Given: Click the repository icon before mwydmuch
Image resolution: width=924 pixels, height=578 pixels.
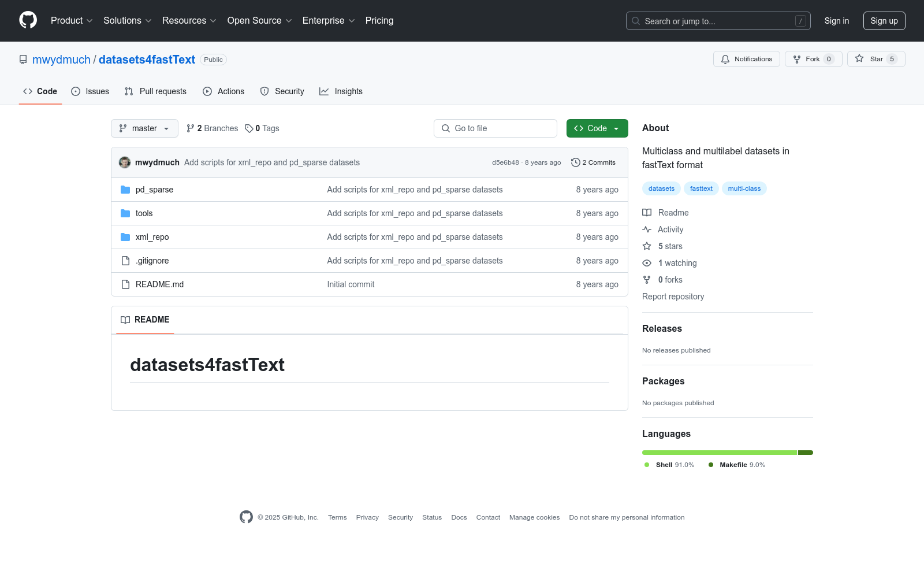Looking at the screenshot, I should coord(23,60).
